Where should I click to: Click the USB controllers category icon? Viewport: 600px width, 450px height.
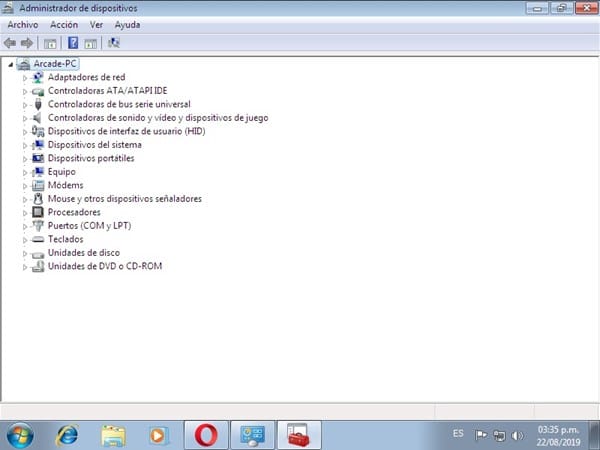pos(38,104)
